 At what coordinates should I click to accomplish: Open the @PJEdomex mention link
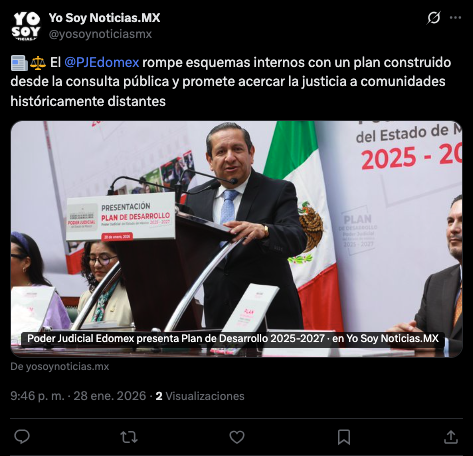(101, 62)
